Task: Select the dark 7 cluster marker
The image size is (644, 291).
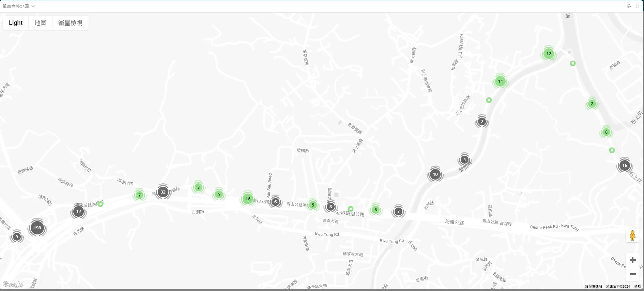Action: pos(398,212)
